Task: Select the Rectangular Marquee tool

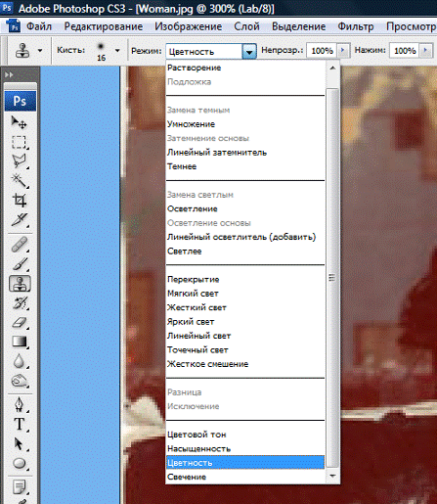Action: click(x=20, y=142)
